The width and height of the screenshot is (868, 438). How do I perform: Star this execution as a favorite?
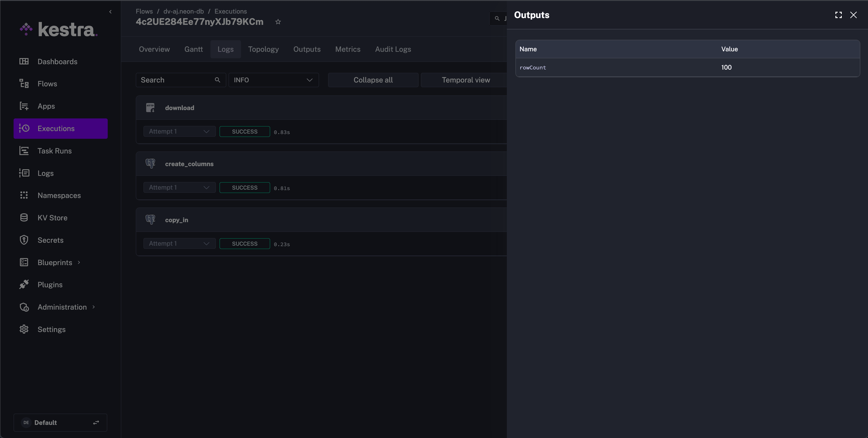click(x=278, y=22)
